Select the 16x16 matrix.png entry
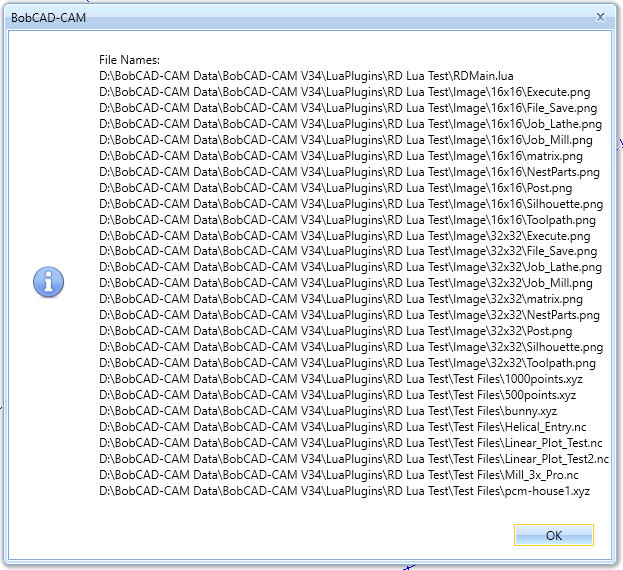The height and width of the screenshot is (570, 623). click(341, 156)
